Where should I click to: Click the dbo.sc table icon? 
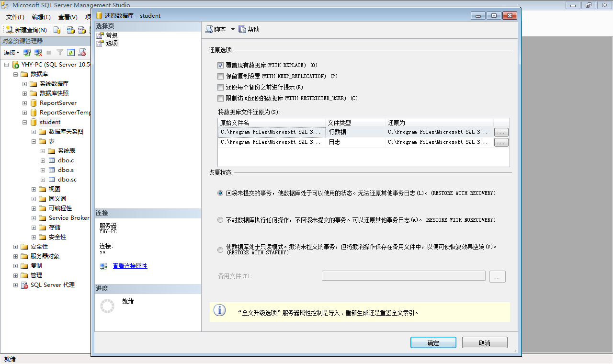(52, 180)
